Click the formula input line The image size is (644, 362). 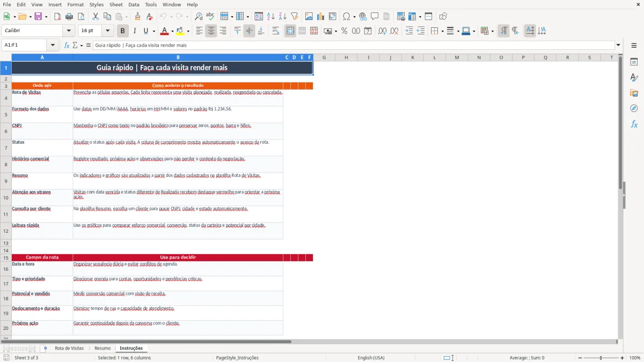click(354, 46)
